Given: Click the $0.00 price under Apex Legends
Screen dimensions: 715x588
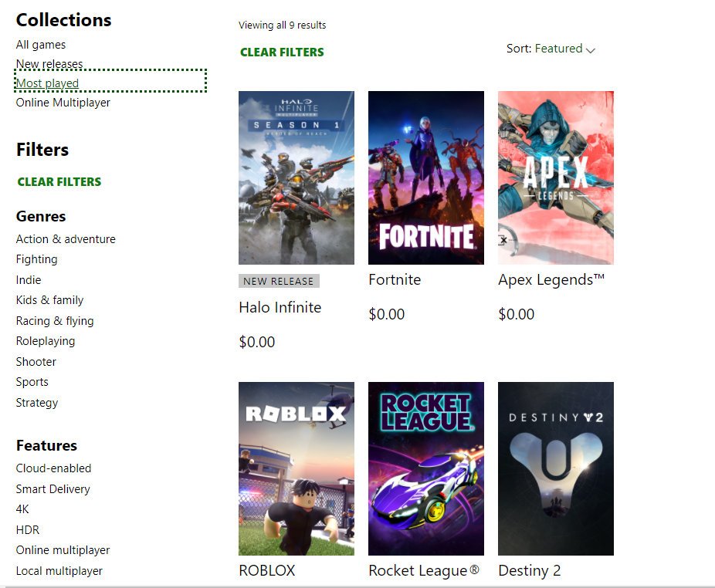Looking at the screenshot, I should (517, 315).
